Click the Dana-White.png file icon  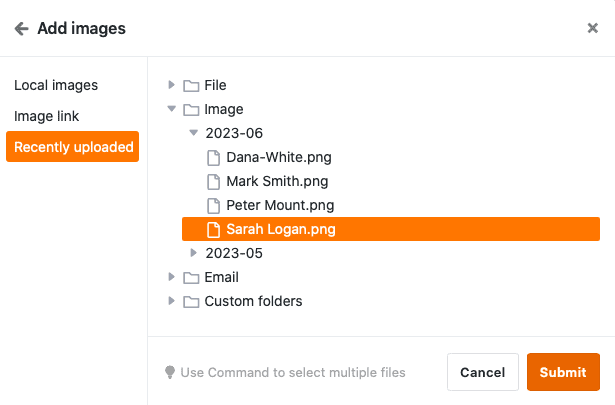click(x=213, y=158)
